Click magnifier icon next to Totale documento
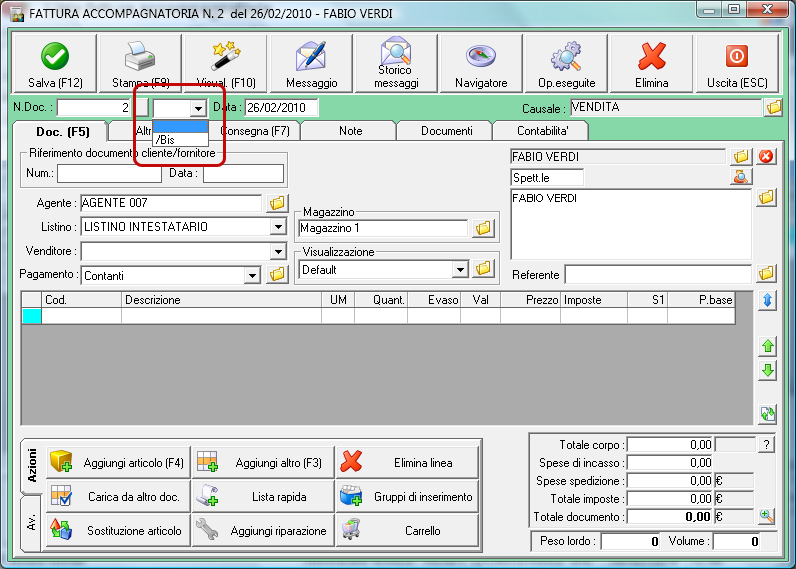Image resolution: width=796 pixels, height=569 pixels. 766,517
